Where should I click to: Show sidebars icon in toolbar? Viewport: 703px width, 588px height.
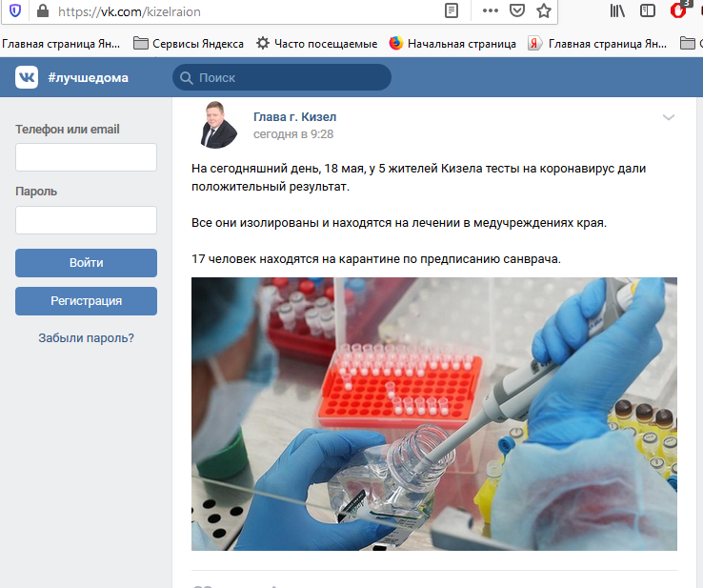(648, 11)
